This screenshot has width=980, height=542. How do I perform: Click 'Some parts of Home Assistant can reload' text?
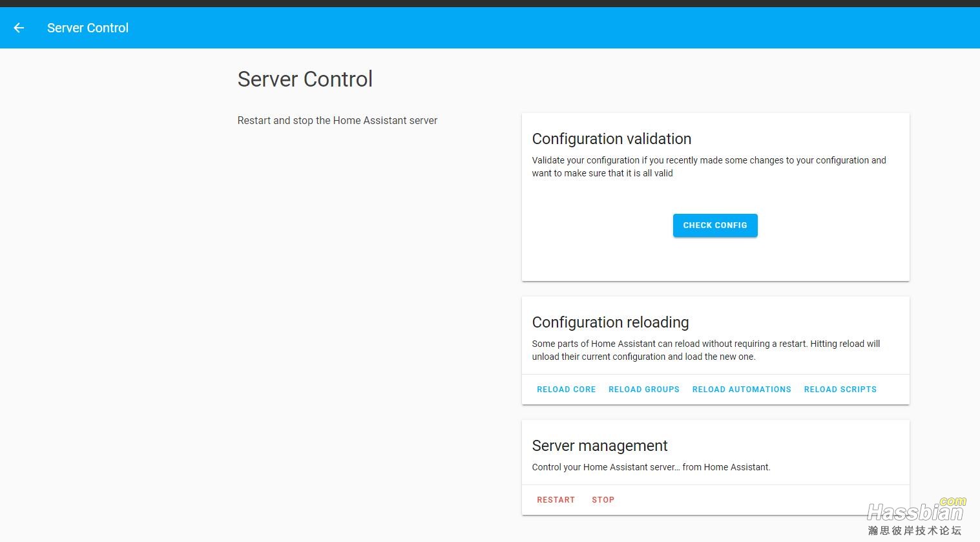coord(706,350)
